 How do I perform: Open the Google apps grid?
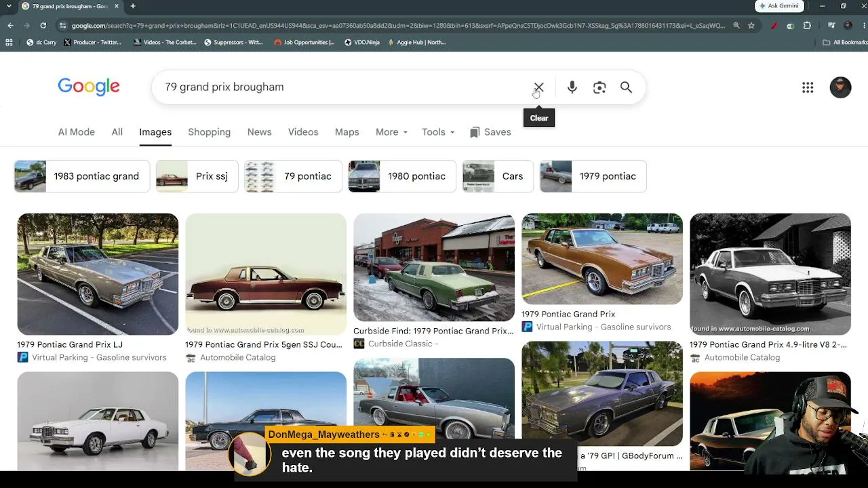pyautogui.click(x=808, y=87)
